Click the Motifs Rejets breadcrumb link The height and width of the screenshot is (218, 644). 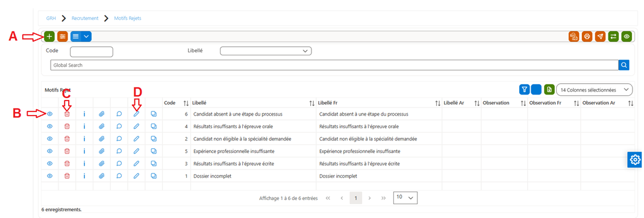click(x=128, y=19)
